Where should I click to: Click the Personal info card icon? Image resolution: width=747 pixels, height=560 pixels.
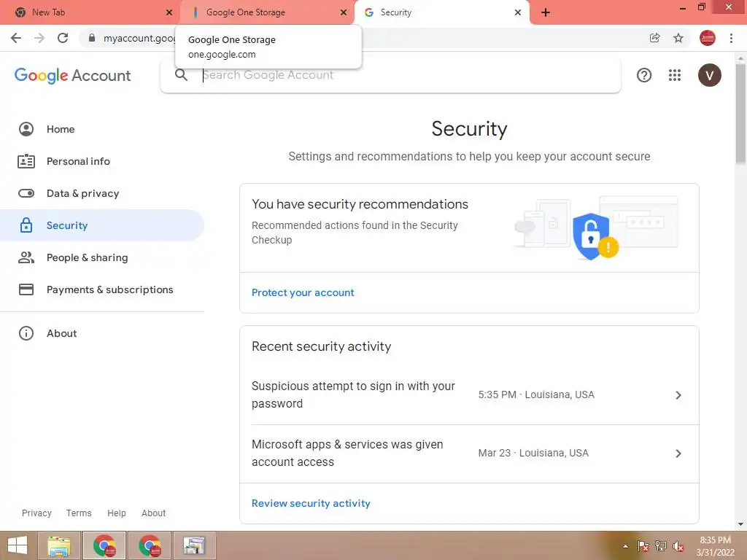pos(26,161)
